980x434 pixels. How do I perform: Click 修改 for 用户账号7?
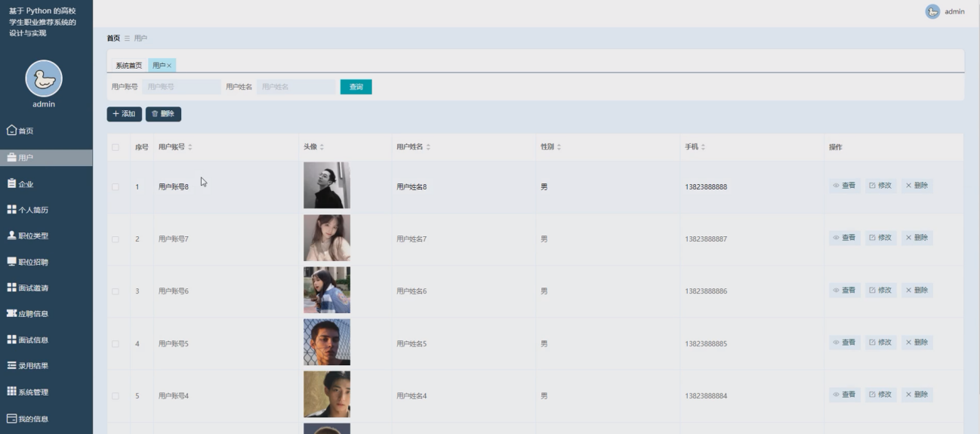click(881, 238)
